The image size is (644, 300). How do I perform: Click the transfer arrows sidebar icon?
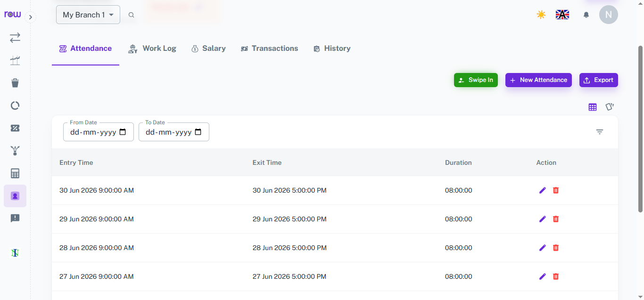point(15,38)
